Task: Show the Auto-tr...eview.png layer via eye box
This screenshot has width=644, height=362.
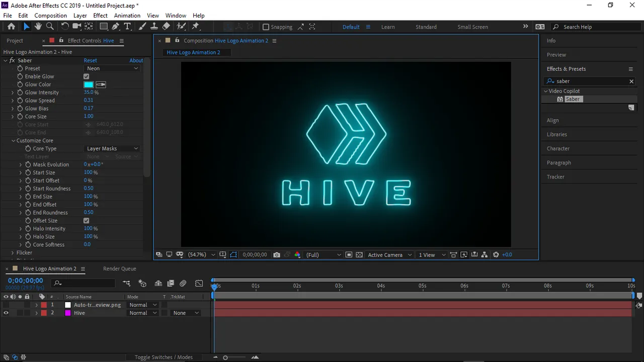Action: pyautogui.click(x=6, y=305)
